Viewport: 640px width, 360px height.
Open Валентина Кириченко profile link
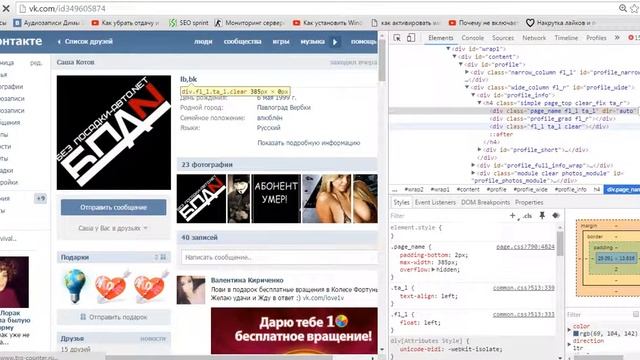[x=247, y=280]
